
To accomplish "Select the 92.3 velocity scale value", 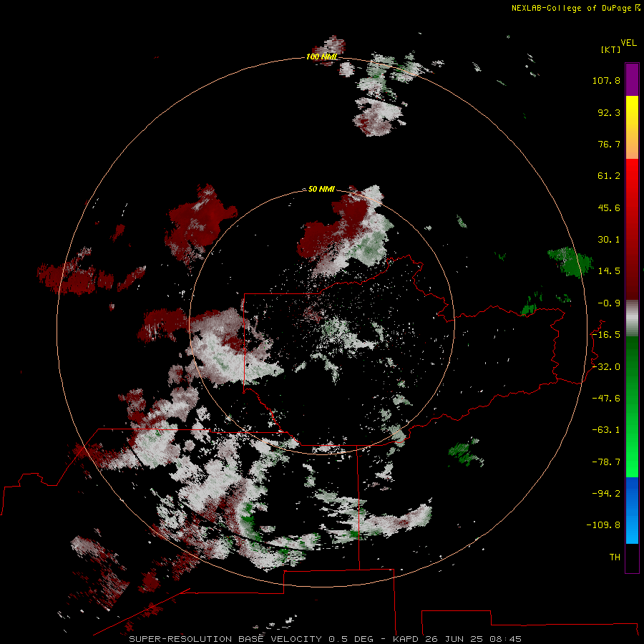I will 609,112.
